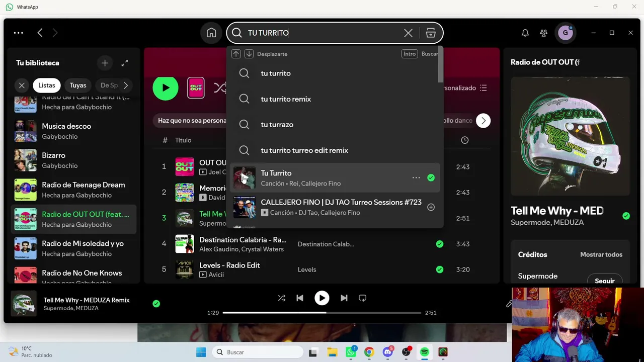644x362 pixels.
Task: Open the weather widget showing 10°C
Action: pyautogui.click(x=30, y=352)
